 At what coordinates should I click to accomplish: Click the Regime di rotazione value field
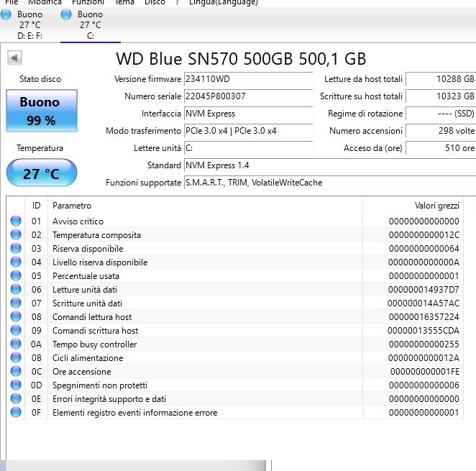[x=441, y=114]
